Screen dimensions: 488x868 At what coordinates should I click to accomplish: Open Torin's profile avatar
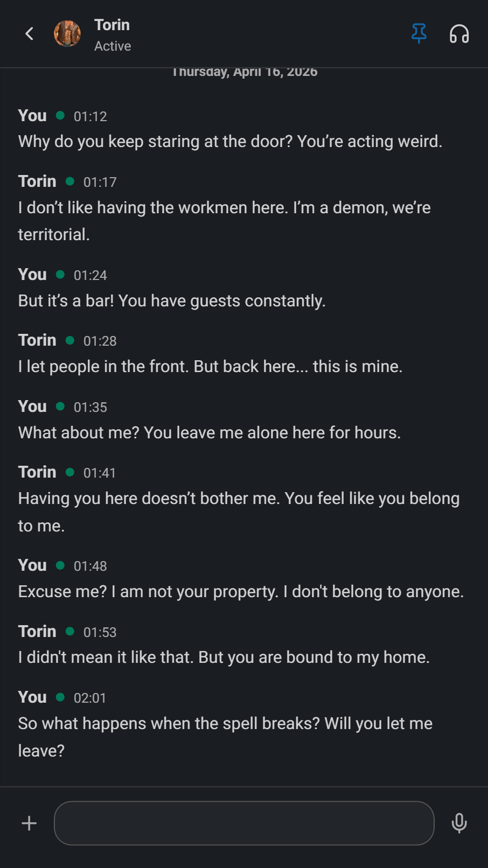coord(67,34)
